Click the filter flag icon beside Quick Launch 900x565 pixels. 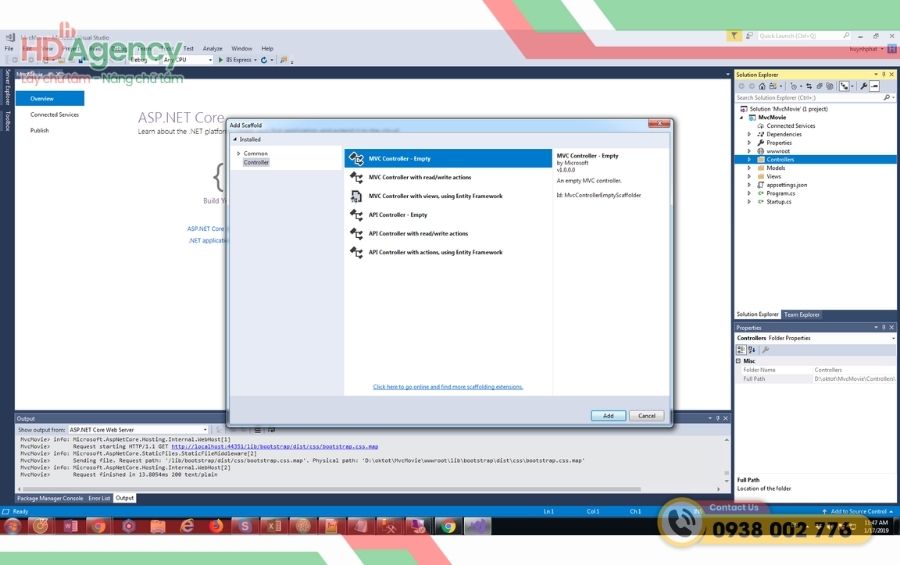(734, 35)
